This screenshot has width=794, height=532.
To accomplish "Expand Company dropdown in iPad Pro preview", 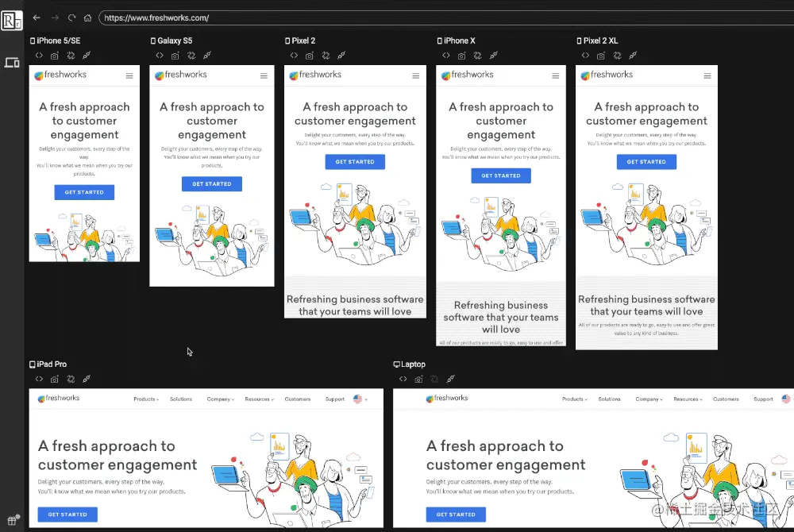I will [220, 399].
